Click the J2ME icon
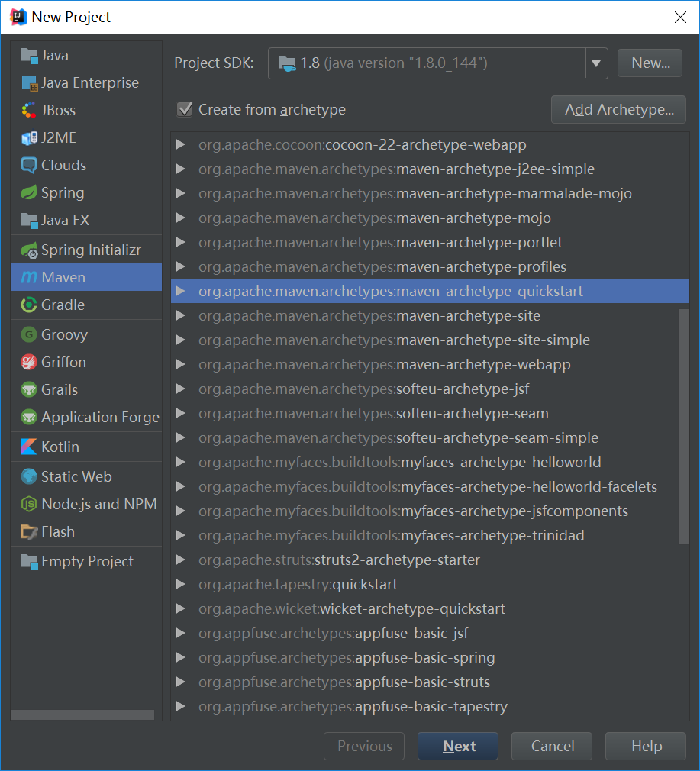Image resolution: width=700 pixels, height=771 pixels. click(29, 137)
